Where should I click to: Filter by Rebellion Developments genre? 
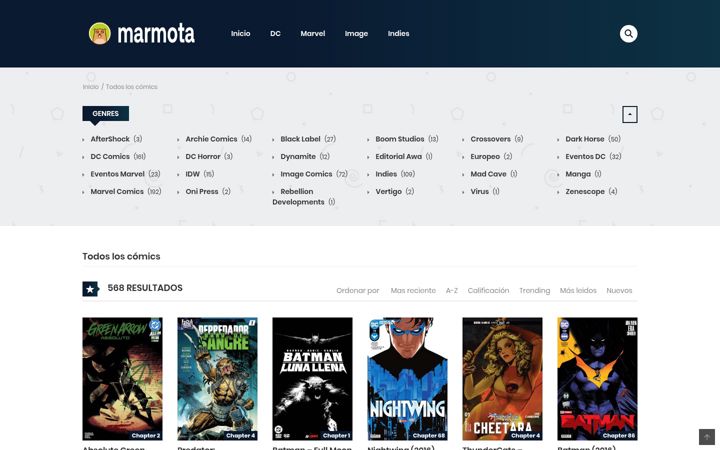pyautogui.click(x=298, y=197)
